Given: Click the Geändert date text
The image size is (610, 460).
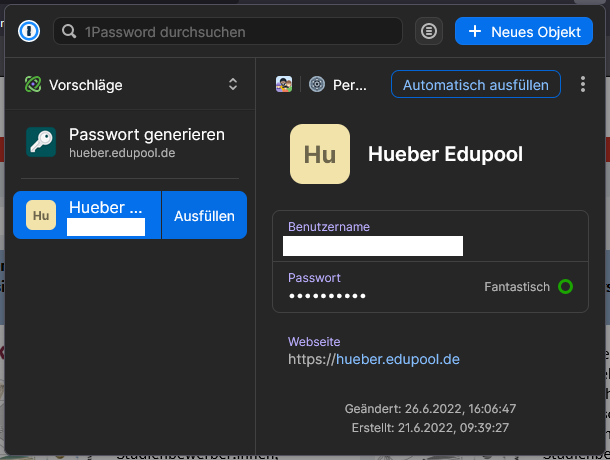Looking at the screenshot, I should [430, 409].
